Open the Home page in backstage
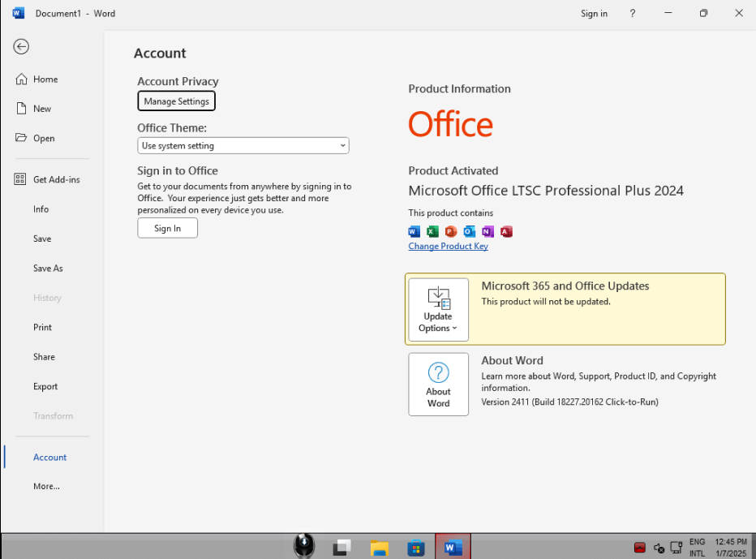Image resolution: width=756 pixels, height=559 pixels. [x=37, y=79]
